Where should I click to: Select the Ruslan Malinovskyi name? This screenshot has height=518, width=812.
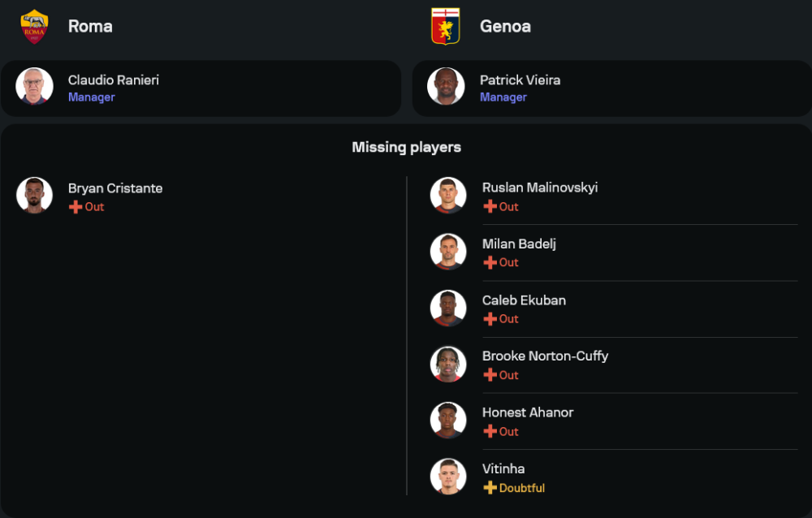pos(540,188)
